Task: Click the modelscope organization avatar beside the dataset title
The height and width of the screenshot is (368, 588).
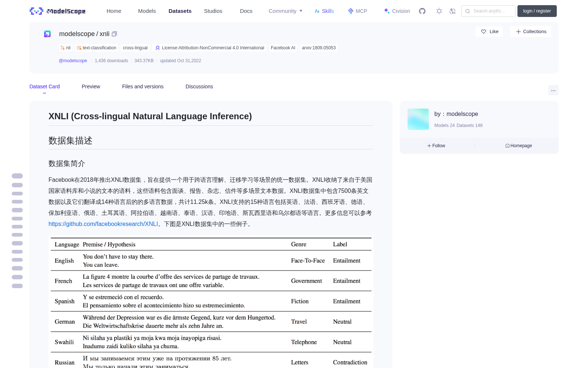Action: tap(47, 34)
